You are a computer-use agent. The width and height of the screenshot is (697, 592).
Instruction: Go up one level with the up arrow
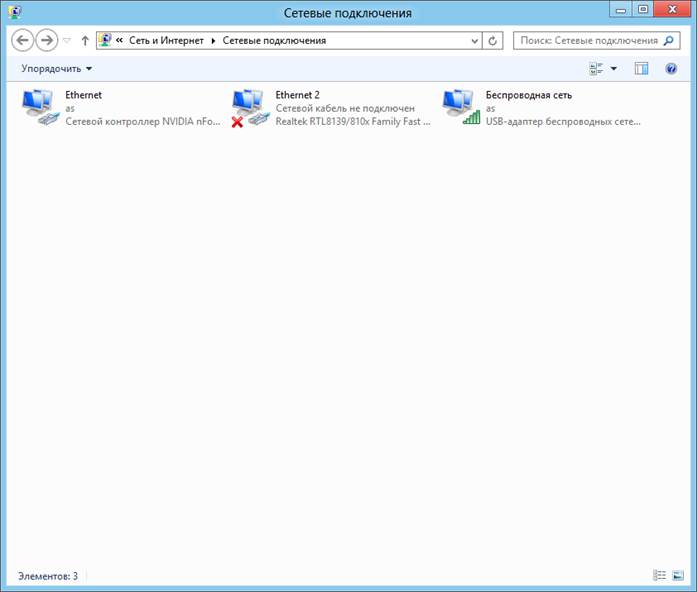coord(85,40)
